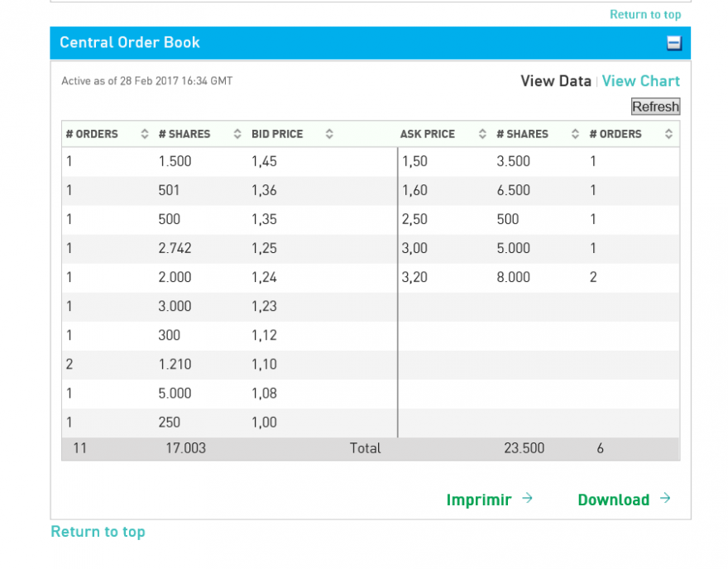Viewport: 728px width, 569px height.
Task: Download the order book data
Action: (x=613, y=500)
